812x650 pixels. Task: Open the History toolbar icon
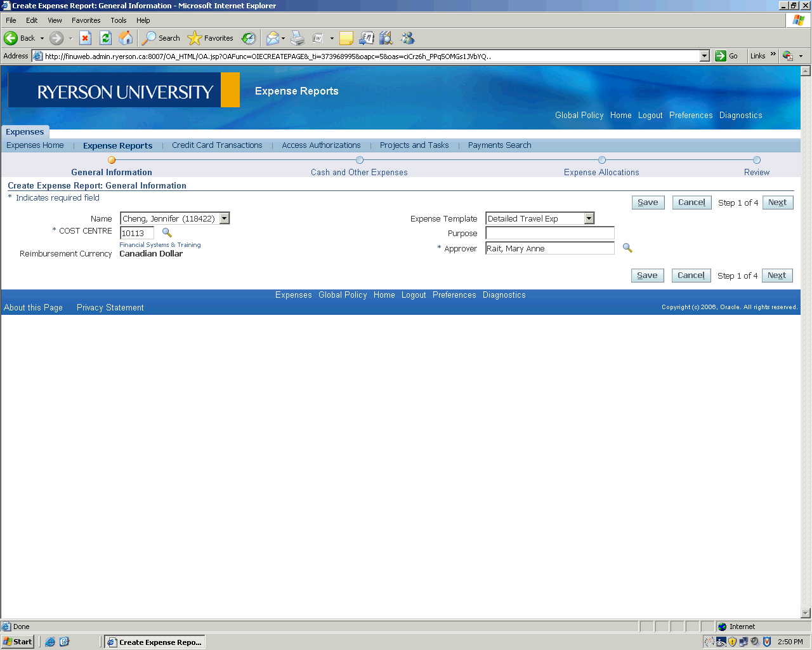[249, 38]
